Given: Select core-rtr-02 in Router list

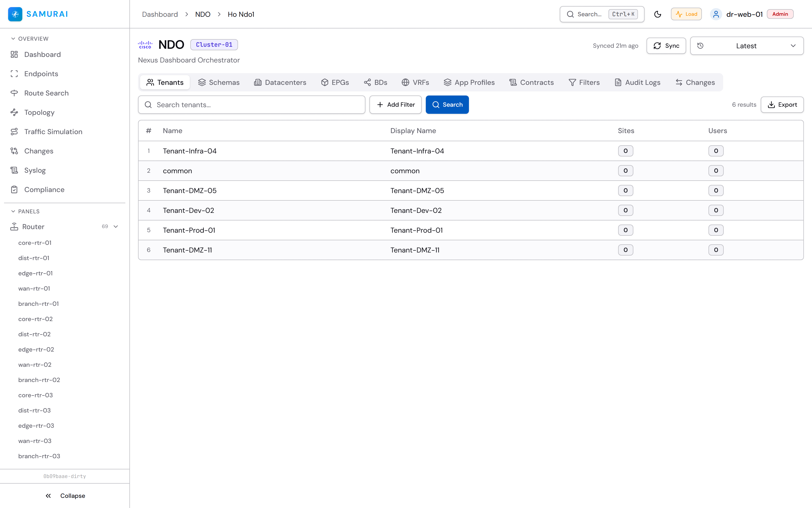Looking at the screenshot, I should [x=36, y=319].
